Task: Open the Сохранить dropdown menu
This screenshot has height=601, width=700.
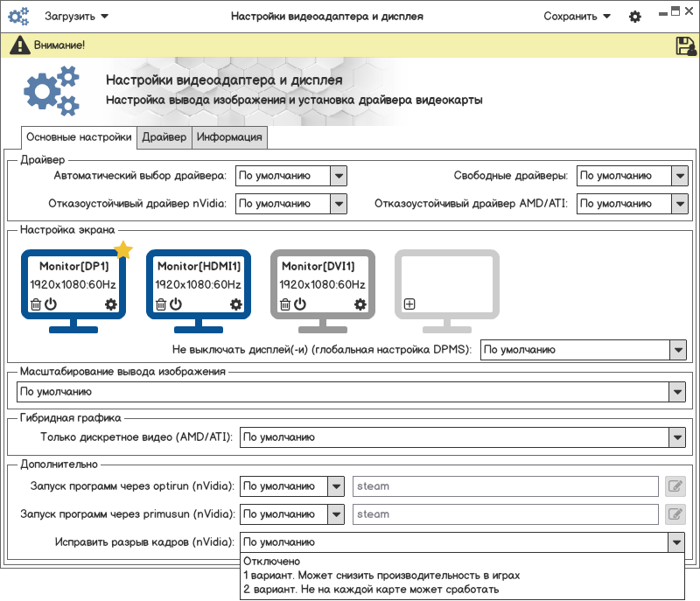Action: point(577,17)
